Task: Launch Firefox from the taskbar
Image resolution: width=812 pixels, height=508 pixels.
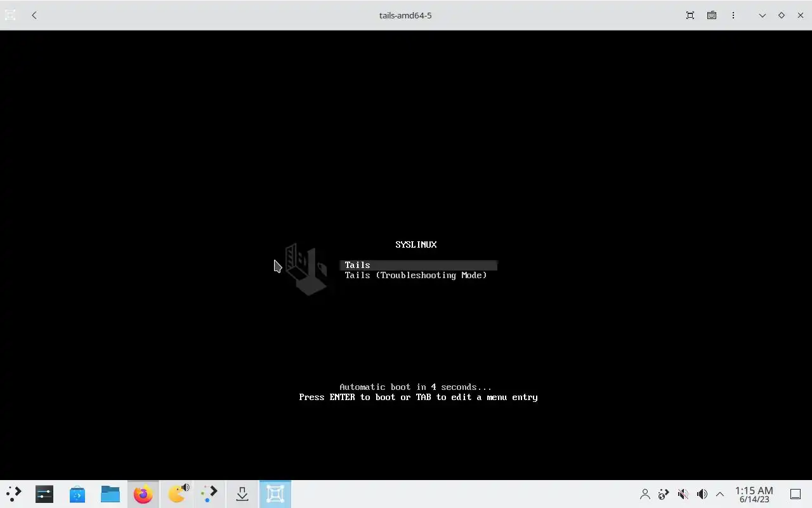Action: [143, 494]
